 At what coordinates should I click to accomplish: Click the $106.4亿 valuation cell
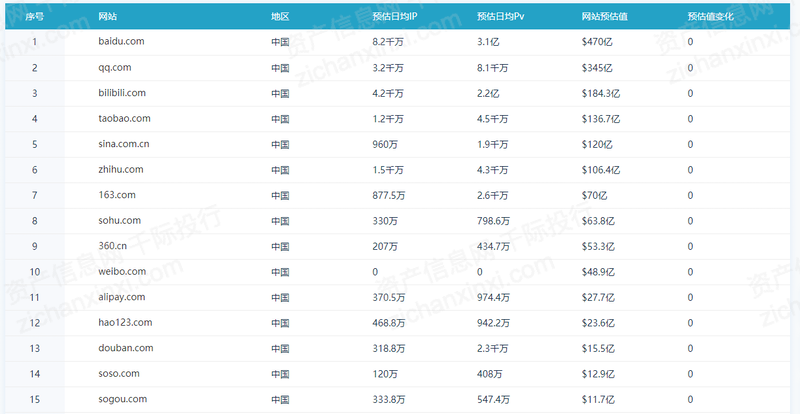click(x=601, y=170)
